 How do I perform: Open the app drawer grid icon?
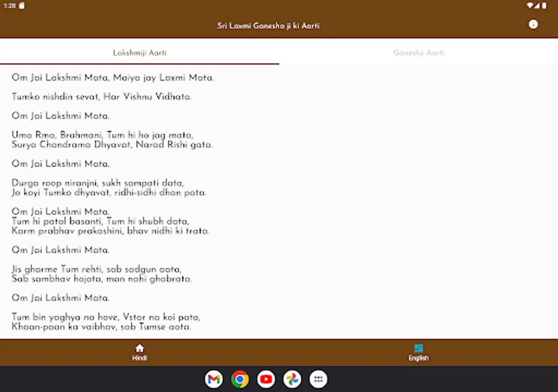tap(318, 379)
